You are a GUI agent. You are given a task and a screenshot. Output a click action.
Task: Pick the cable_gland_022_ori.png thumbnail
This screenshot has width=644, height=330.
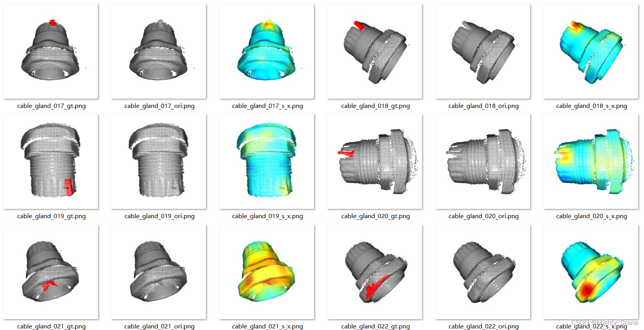[483, 272]
